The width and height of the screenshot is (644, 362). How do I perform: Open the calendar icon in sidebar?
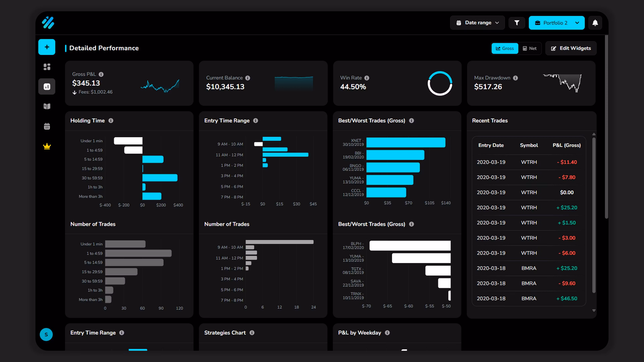coord(47,126)
